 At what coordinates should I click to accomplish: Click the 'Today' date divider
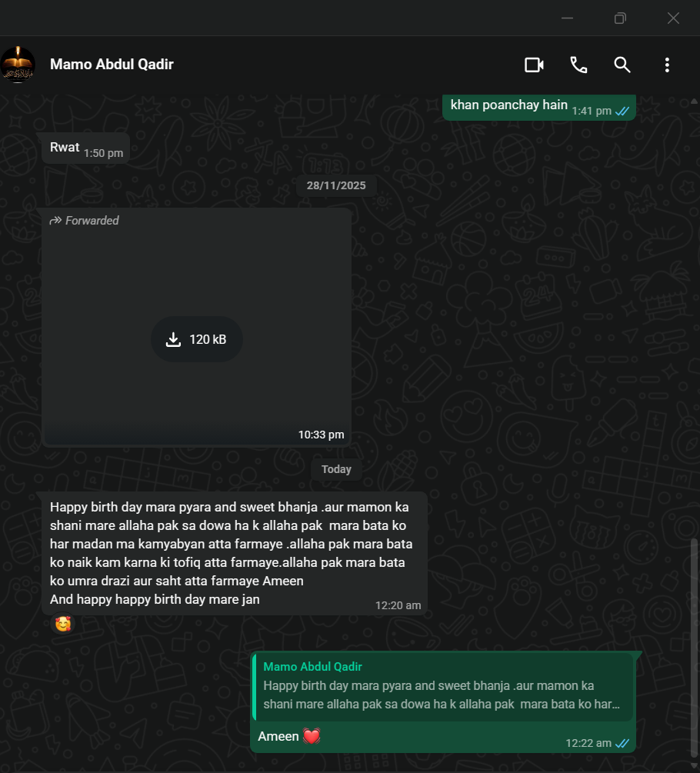336,469
